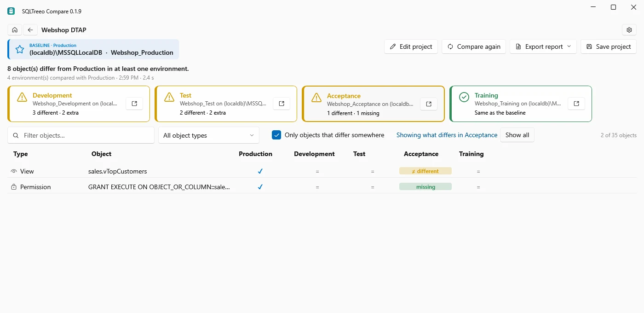644x313 pixels.
Task: Click Compare again button
Action: click(x=474, y=46)
